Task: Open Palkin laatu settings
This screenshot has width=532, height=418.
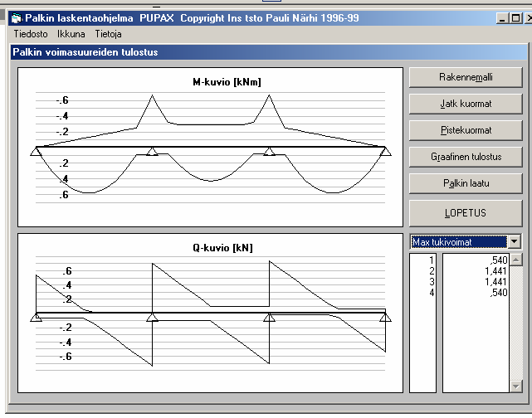Action: click(x=466, y=183)
